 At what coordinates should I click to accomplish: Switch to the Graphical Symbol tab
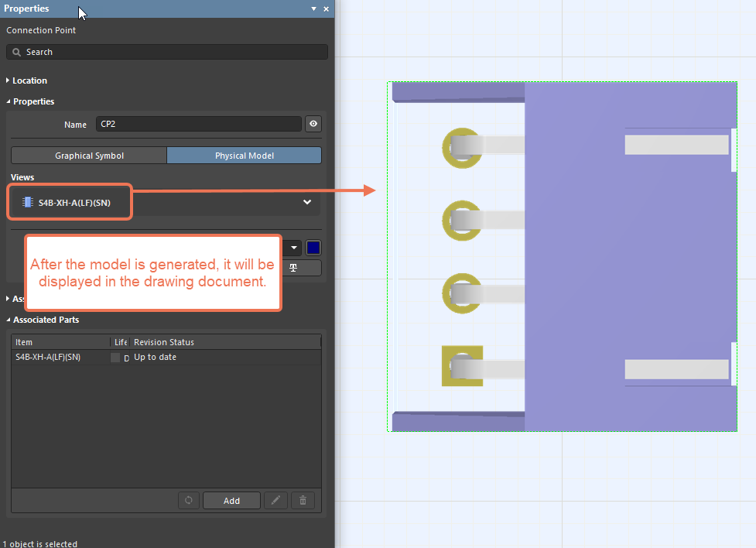[x=89, y=156]
